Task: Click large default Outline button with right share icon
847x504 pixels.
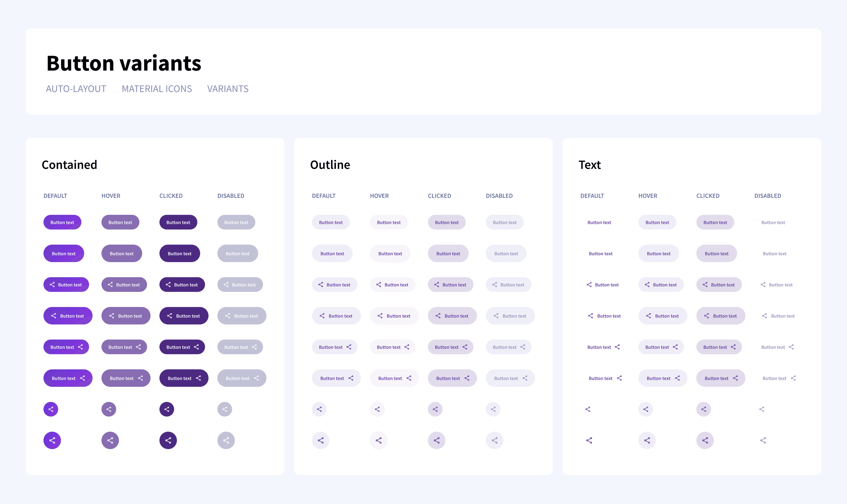Action: [336, 378]
